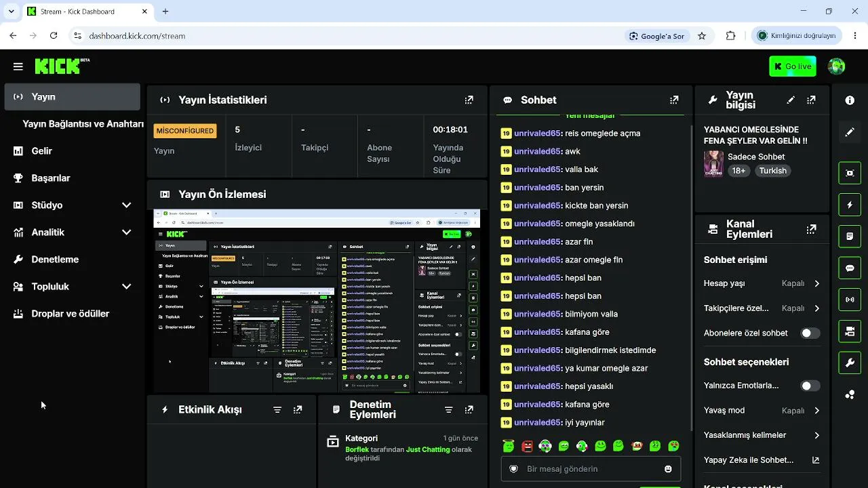This screenshot has width=868, height=488.
Task: Open the emoji picker in the message box
Action: pyautogui.click(x=668, y=469)
